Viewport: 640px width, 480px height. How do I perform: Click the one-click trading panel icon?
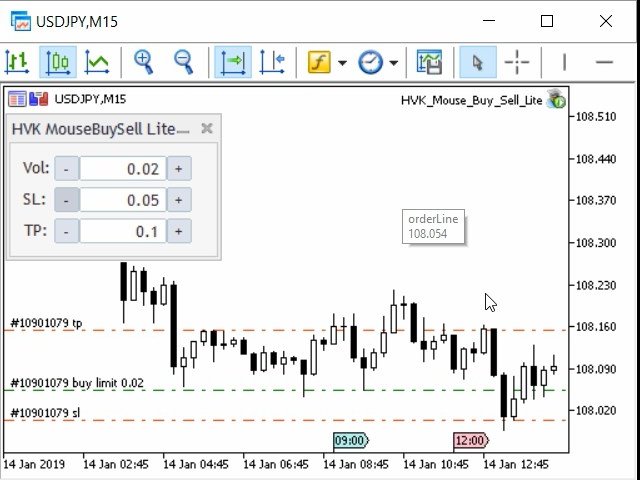coord(17,99)
